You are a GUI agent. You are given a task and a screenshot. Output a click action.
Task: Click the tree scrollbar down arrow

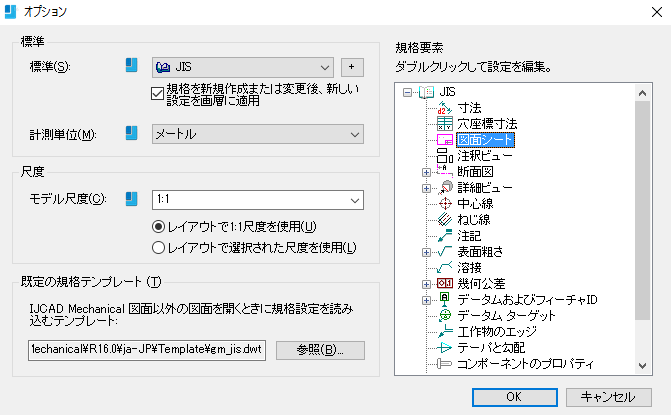[x=642, y=366]
